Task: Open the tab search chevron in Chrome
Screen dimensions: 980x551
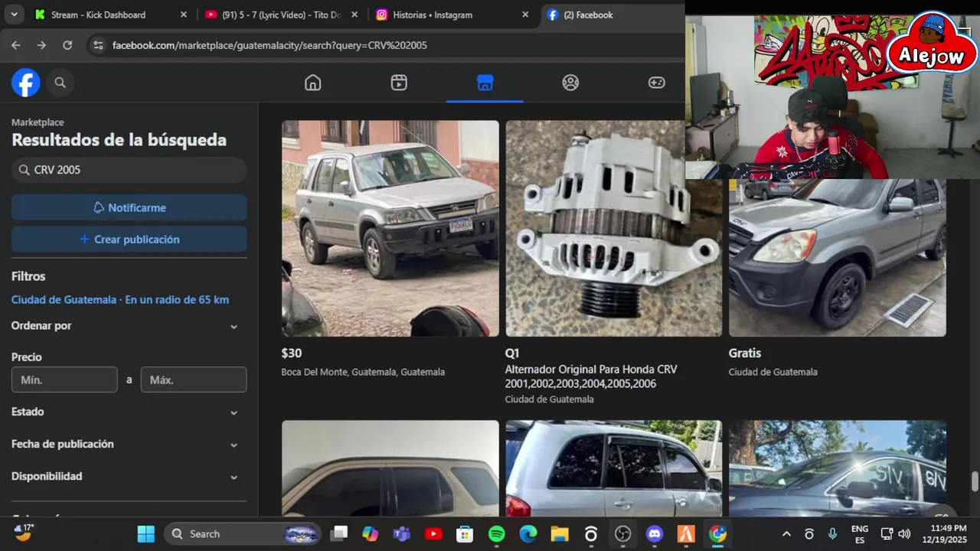Action: (x=15, y=15)
